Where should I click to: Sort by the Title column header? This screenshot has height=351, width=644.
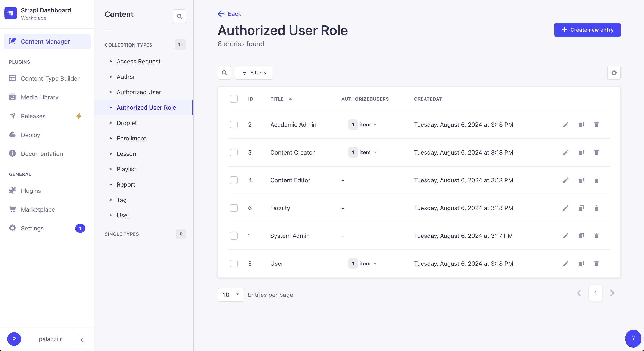pyautogui.click(x=277, y=99)
